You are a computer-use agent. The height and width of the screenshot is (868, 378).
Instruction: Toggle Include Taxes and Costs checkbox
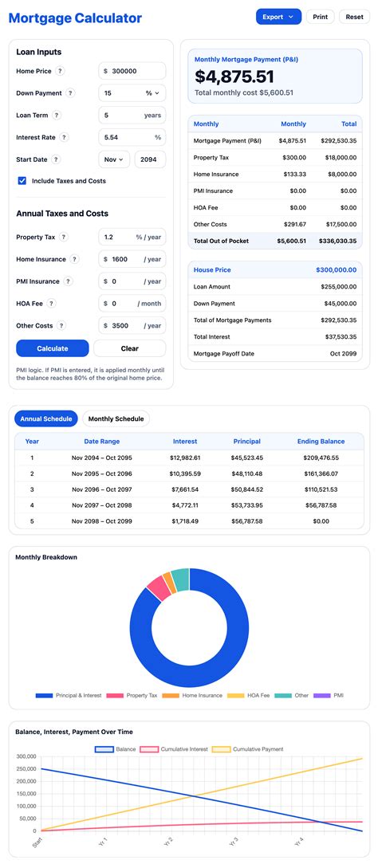tap(22, 180)
